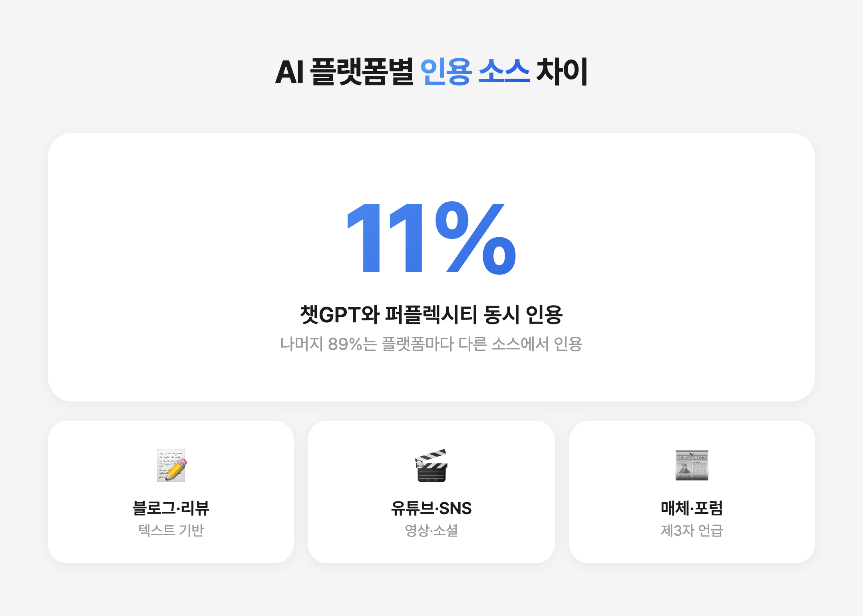Select the 유튜브·SNS card heading
The height and width of the screenshot is (616, 863).
coord(431,508)
